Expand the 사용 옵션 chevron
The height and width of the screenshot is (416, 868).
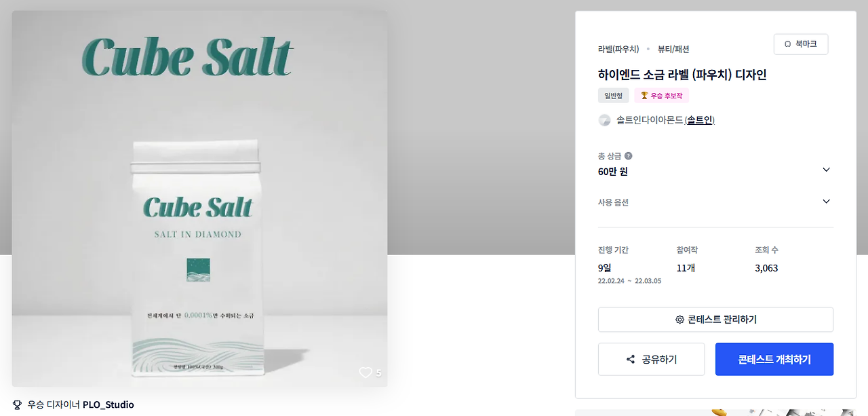click(826, 202)
